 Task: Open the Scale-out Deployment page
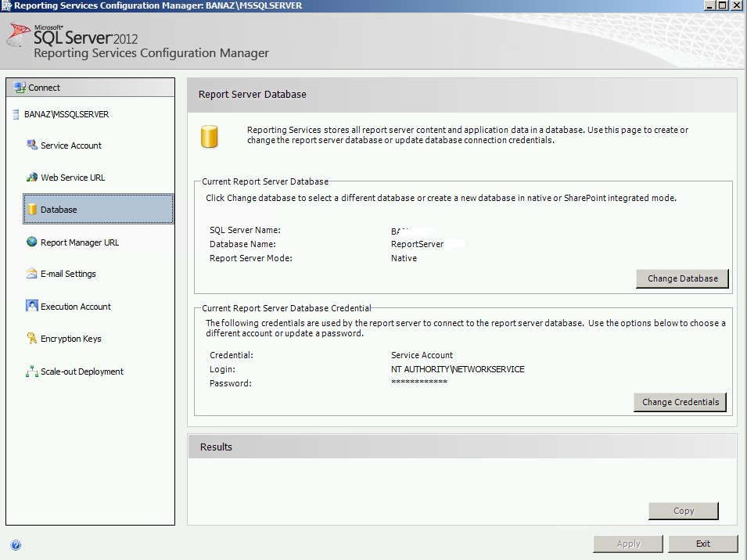coord(82,372)
